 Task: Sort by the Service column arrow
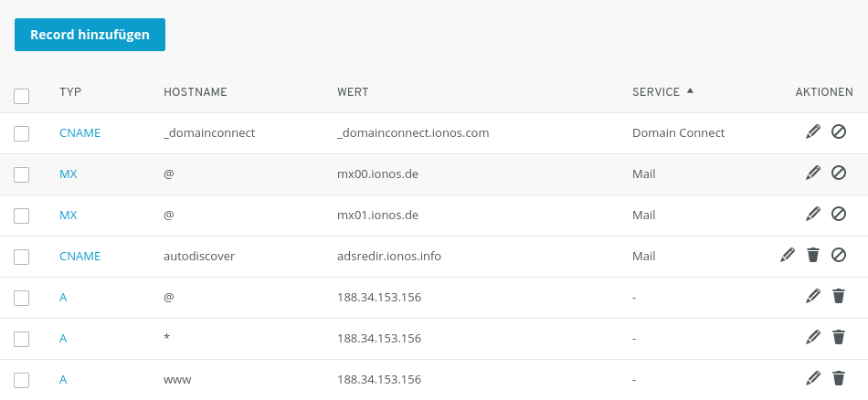pyautogui.click(x=690, y=91)
